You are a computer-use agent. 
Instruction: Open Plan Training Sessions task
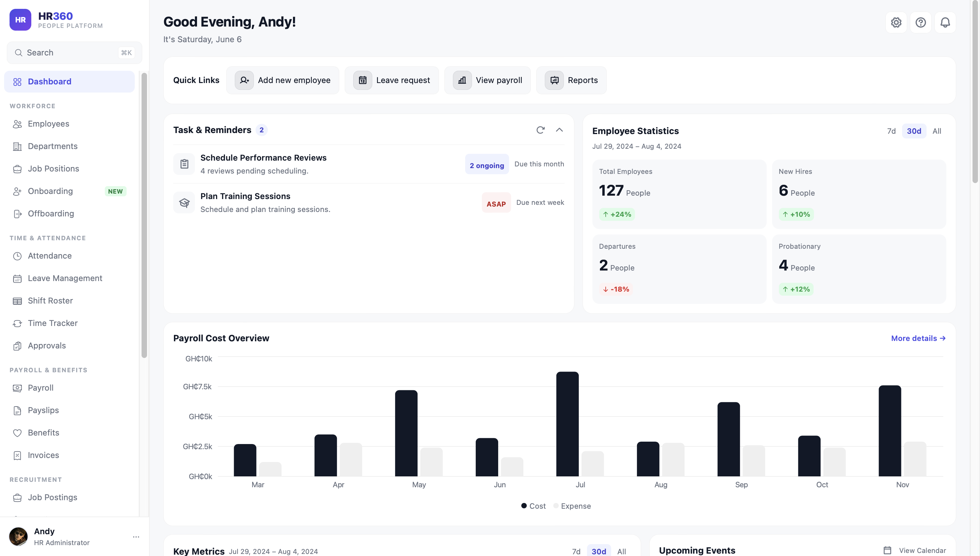(x=369, y=202)
